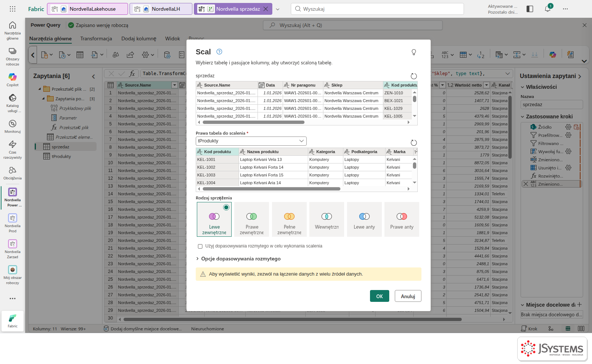Select Prawe anty join type
Viewport: 592px width, 364px height.
point(402,219)
